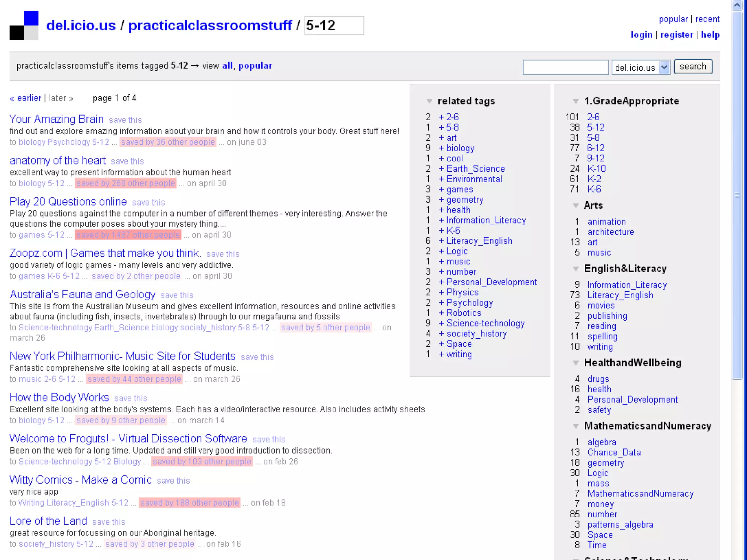Open the patterns_algebra tag

(620, 525)
